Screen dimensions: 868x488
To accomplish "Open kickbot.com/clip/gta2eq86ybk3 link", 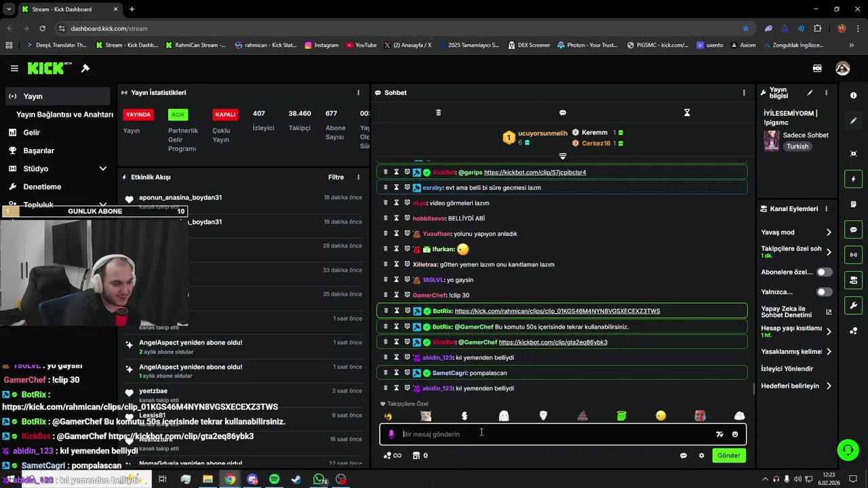I will click(x=553, y=342).
